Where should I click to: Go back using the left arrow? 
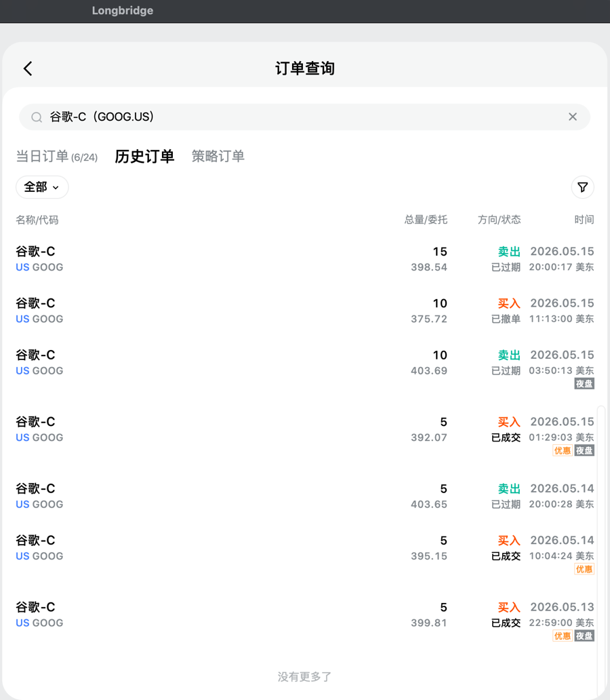(x=28, y=69)
